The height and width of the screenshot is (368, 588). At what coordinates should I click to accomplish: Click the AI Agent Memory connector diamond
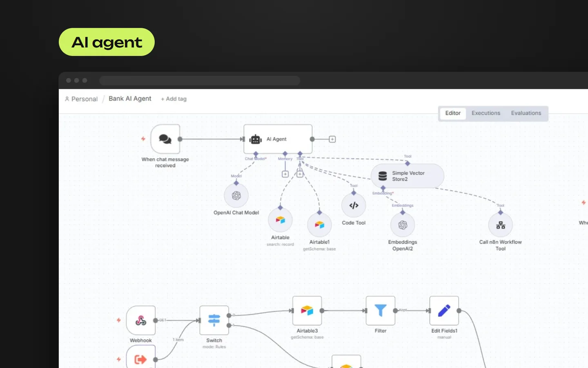click(x=285, y=154)
